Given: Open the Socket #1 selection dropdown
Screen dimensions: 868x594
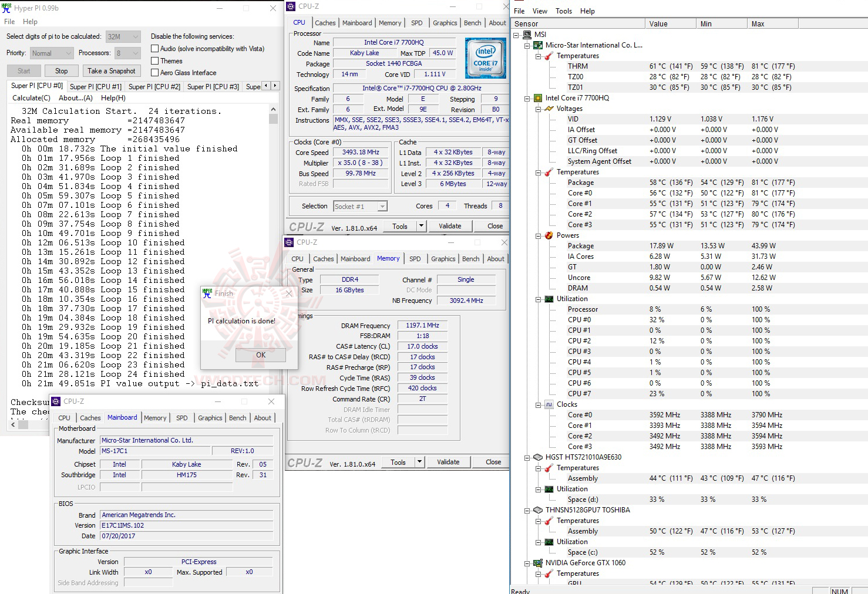Looking at the screenshot, I should click(382, 206).
